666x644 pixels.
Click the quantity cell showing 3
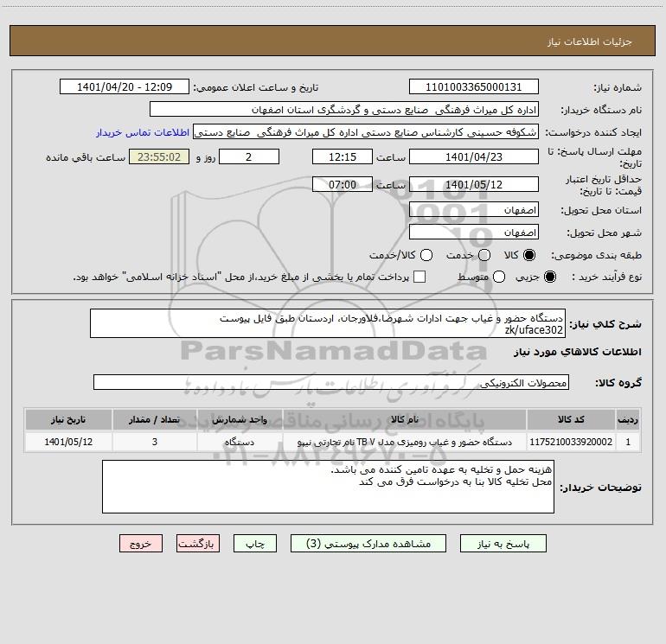point(155,442)
